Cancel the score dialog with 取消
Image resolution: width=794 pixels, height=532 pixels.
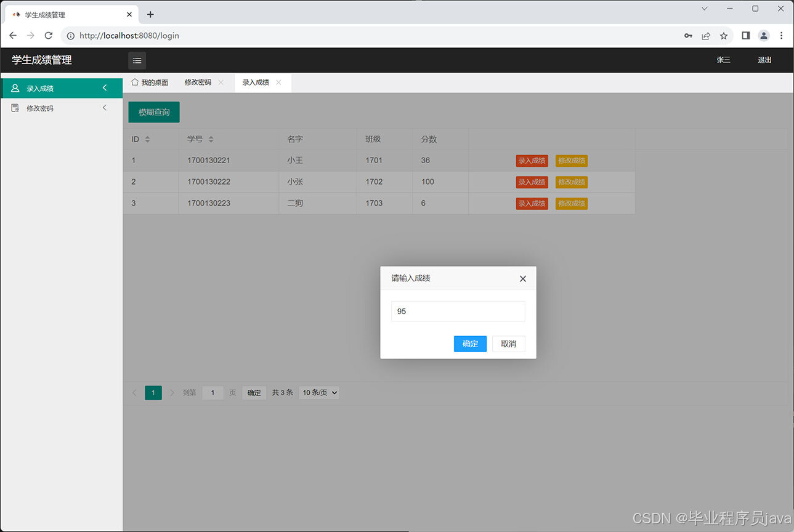tap(509, 344)
